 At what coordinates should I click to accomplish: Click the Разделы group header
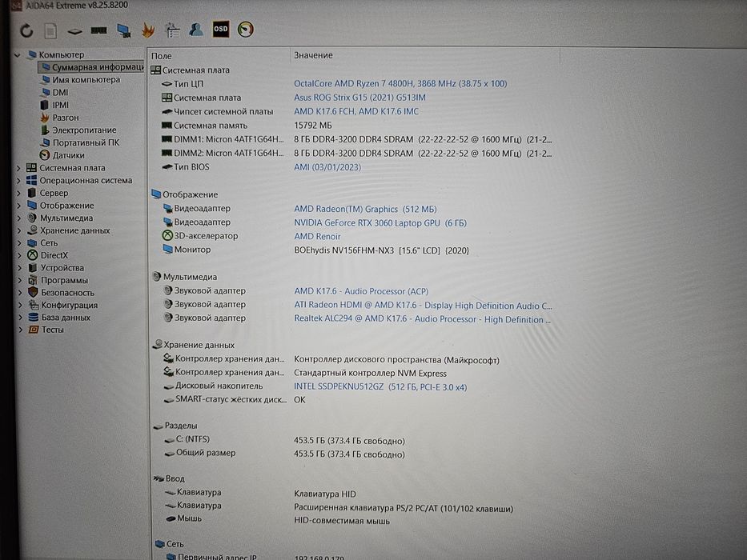[175, 426]
